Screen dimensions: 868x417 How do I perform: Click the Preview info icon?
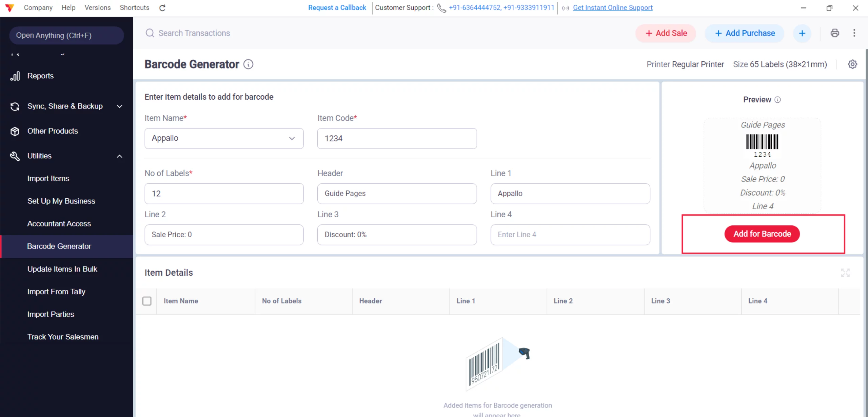tap(778, 100)
